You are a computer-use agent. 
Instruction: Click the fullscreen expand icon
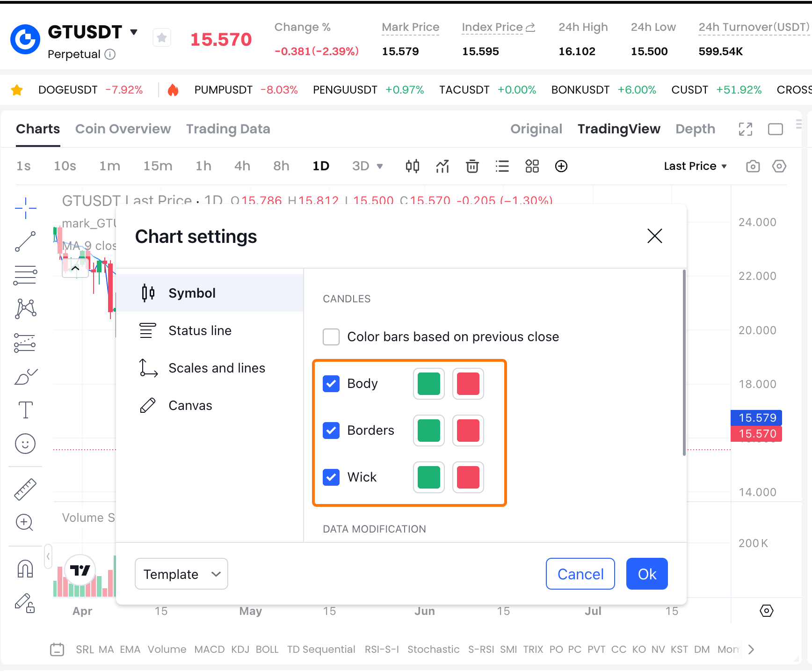tap(745, 129)
